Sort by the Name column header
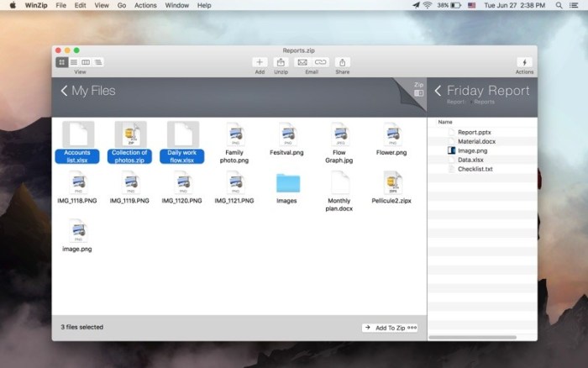 click(x=445, y=122)
